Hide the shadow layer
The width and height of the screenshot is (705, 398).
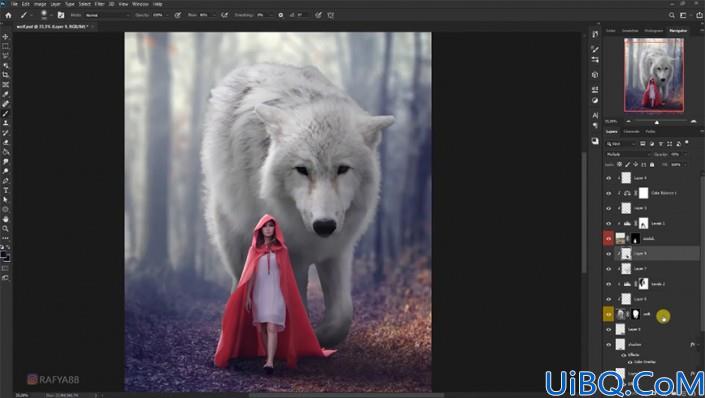click(x=608, y=345)
